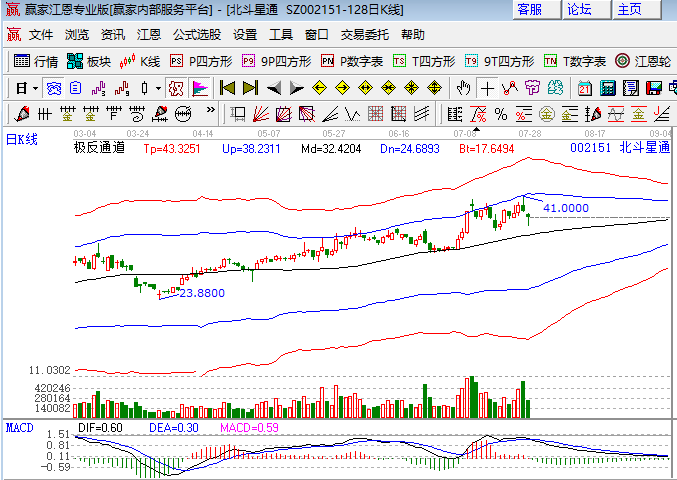
Task: Open the calculator icon
Action: coord(608,88)
